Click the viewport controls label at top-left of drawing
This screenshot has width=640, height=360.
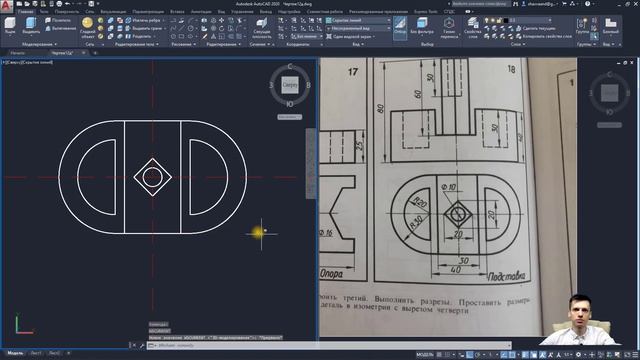tap(28, 62)
